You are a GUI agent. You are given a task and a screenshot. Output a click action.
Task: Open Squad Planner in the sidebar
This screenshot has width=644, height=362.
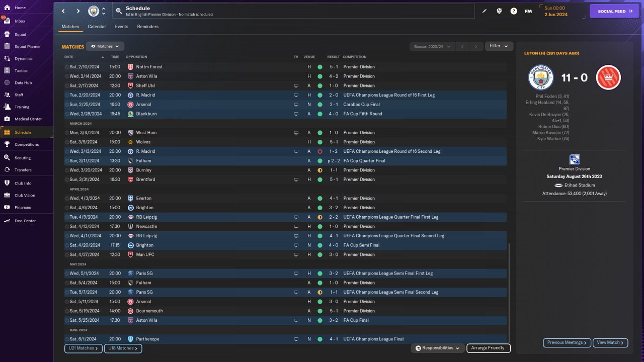click(27, 47)
